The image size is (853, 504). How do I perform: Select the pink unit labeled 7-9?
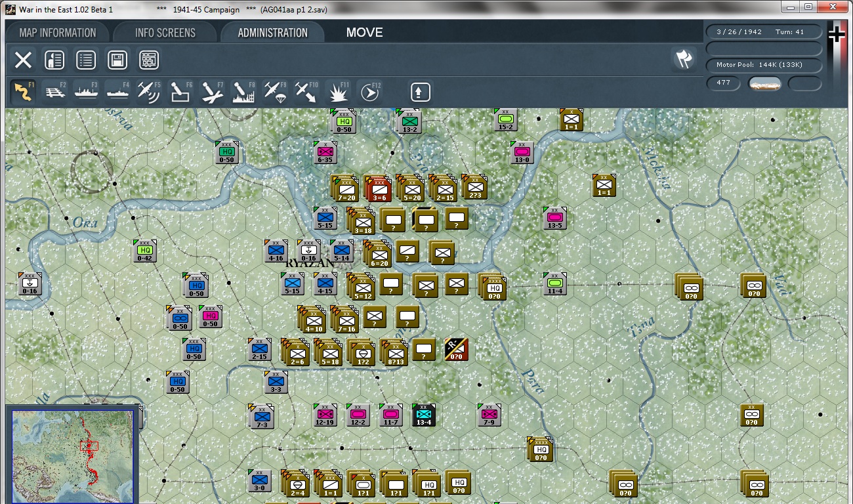point(489,415)
